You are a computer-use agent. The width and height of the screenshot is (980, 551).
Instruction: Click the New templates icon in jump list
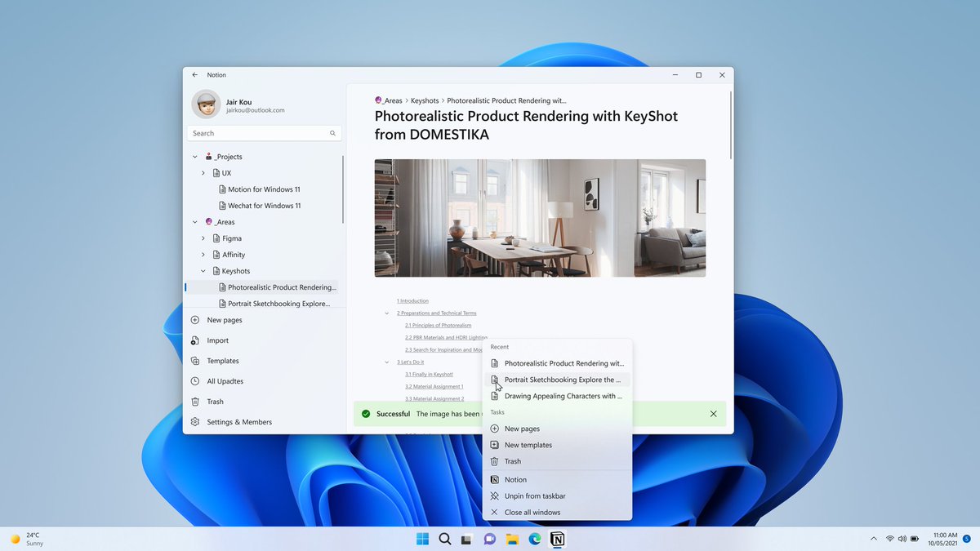tap(494, 445)
